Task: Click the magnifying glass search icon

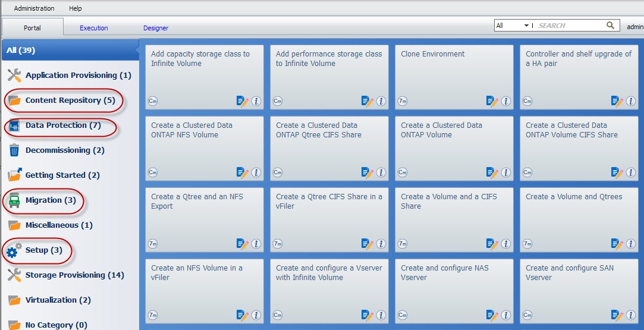Action: click(x=611, y=26)
